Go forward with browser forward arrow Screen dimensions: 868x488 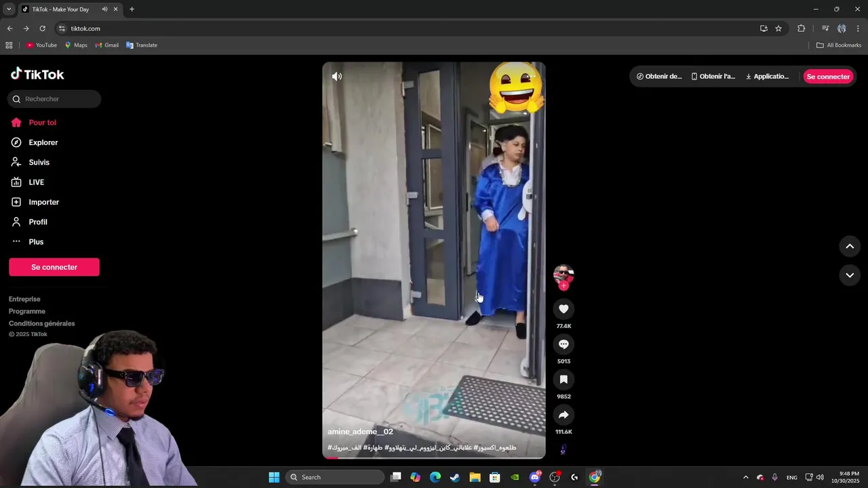click(x=26, y=28)
